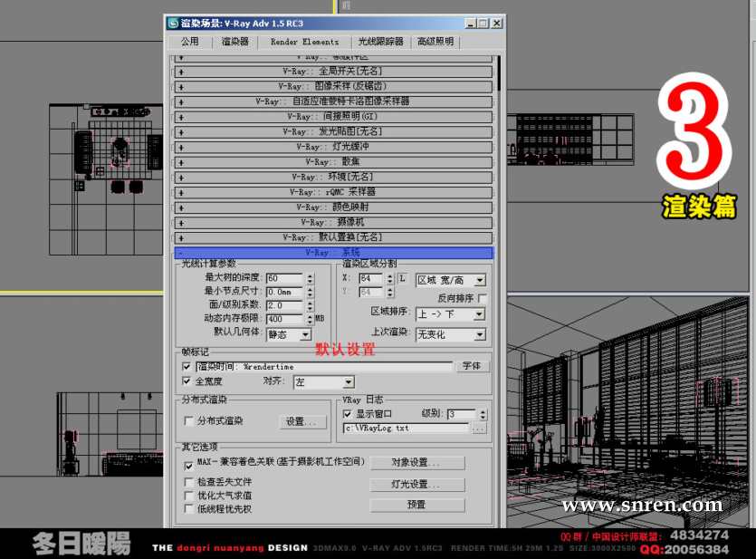Viewport: 756px width, 559px height.
Task: Adjust the 最小节点尺寸 spinner arrows
Action: pyautogui.click(x=310, y=292)
